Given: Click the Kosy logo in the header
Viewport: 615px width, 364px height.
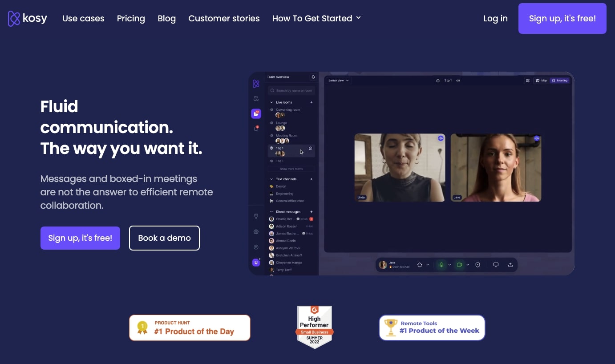Looking at the screenshot, I should point(28,19).
